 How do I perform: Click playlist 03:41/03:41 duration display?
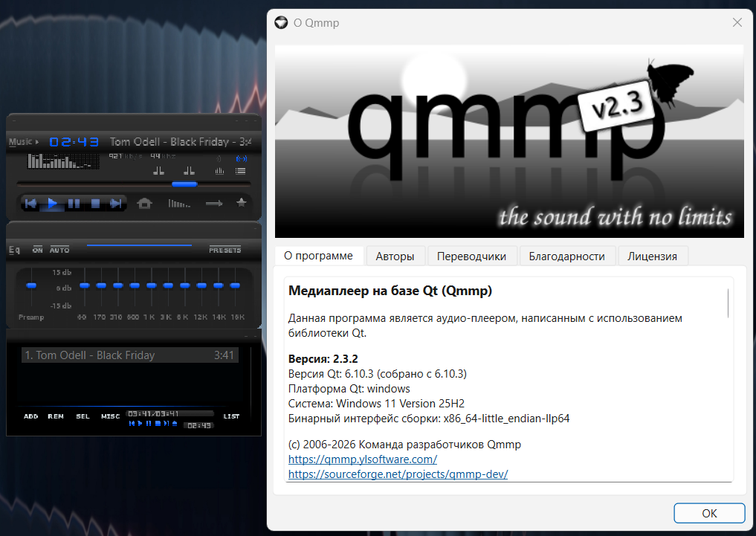pos(153,413)
